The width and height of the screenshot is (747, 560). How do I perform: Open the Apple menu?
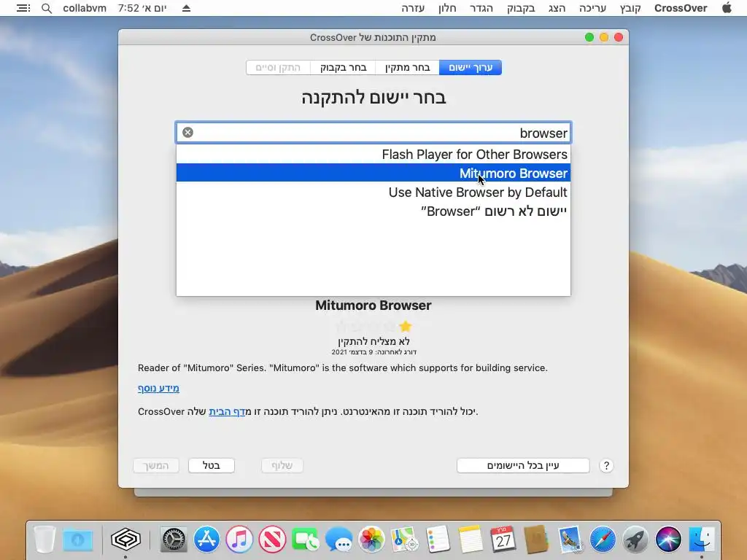pyautogui.click(x=727, y=8)
